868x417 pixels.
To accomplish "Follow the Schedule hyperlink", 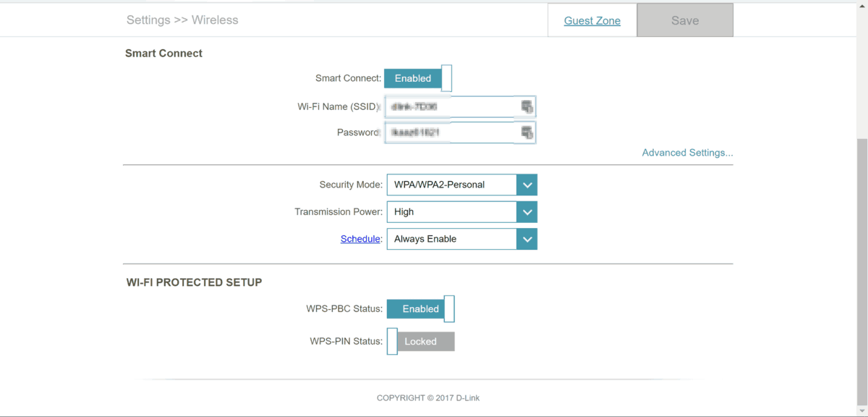I will coord(360,239).
